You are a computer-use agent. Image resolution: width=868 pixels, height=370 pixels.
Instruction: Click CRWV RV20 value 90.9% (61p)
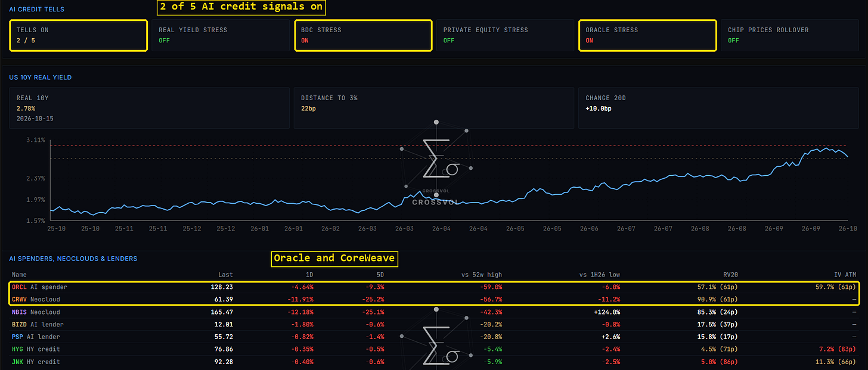pyautogui.click(x=718, y=299)
